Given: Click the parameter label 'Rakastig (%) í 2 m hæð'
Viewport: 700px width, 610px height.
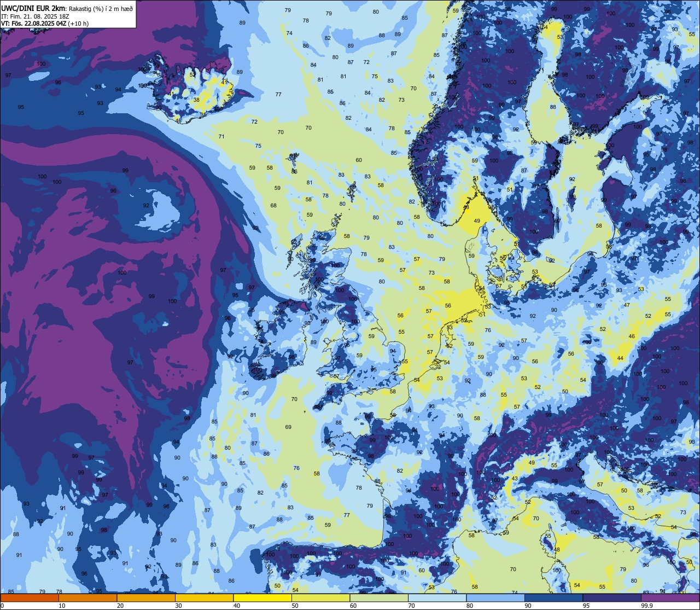Looking at the screenshot, I should pos(101,9).
